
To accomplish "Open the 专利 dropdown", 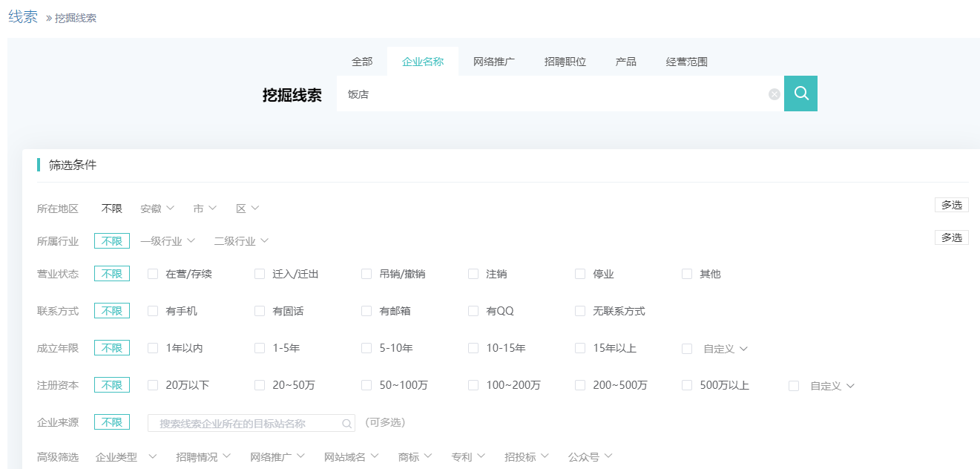I will 469,457.
